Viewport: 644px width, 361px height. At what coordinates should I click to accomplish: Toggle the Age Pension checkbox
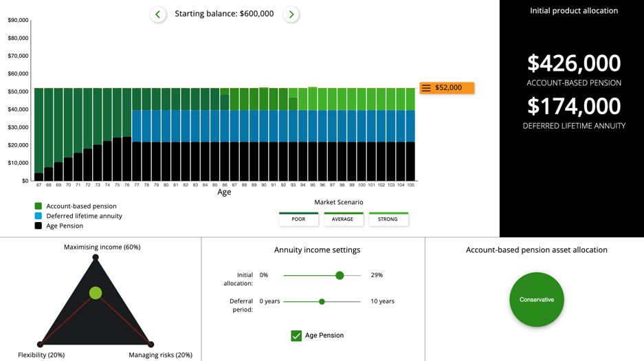pyautogui.click(x=296, y=336)
